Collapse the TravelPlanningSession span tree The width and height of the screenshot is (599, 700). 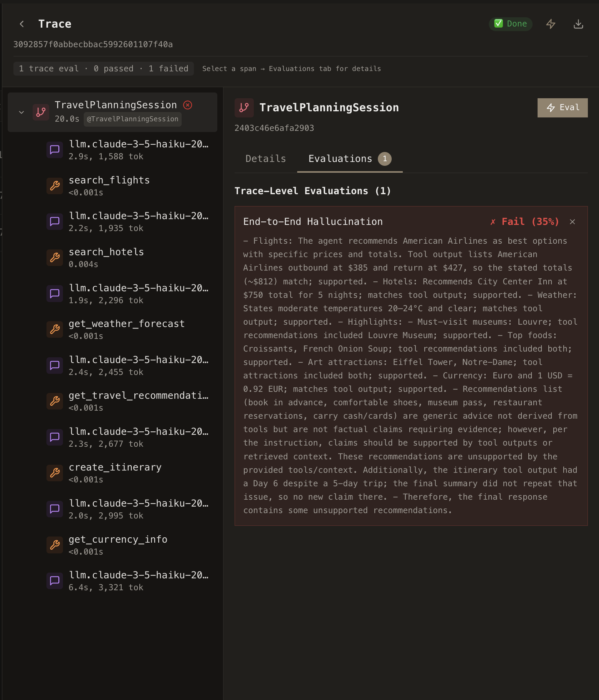click(x=21, y=112)
